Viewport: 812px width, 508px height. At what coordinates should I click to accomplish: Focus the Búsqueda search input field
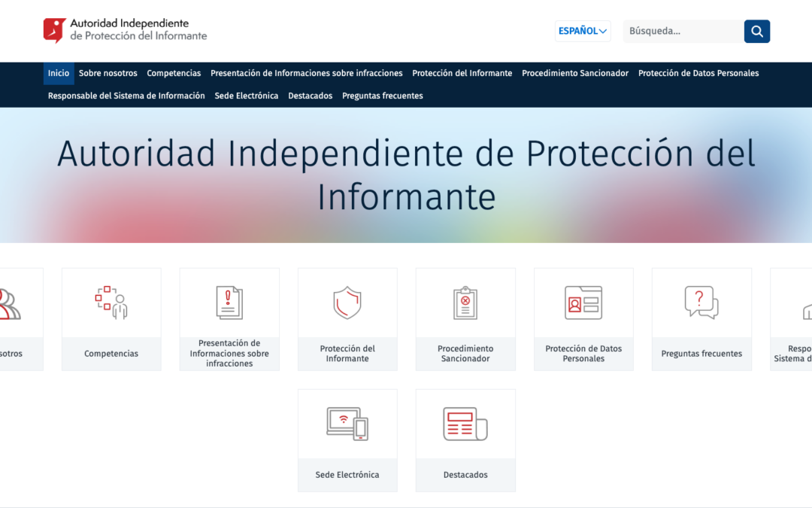tap(683, 31)
